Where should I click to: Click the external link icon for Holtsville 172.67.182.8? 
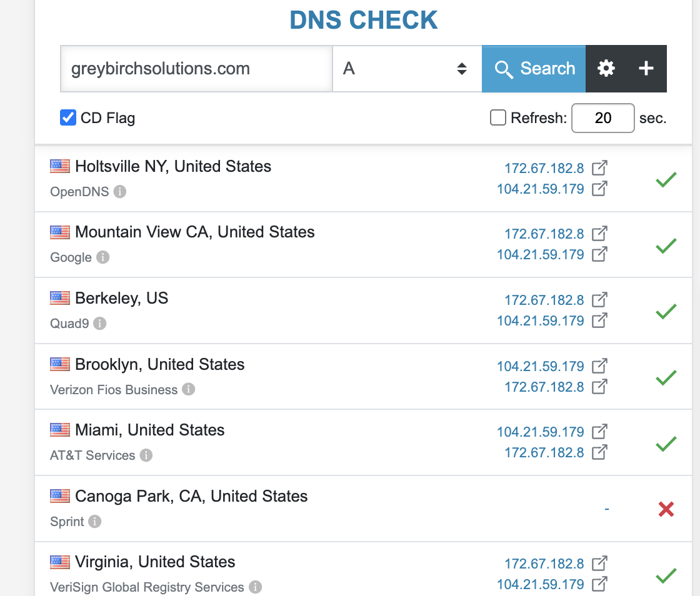tap(599, 167)
